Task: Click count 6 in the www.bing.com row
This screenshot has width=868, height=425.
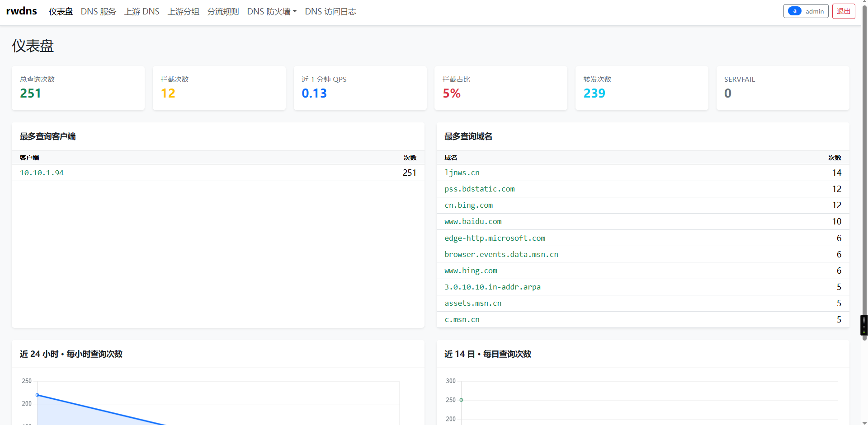Action: tap(839, 271)
